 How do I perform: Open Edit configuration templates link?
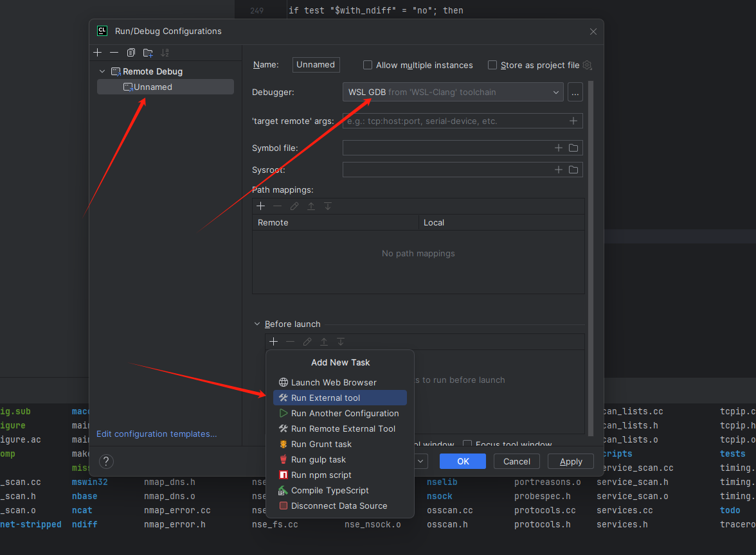point(156,434)
